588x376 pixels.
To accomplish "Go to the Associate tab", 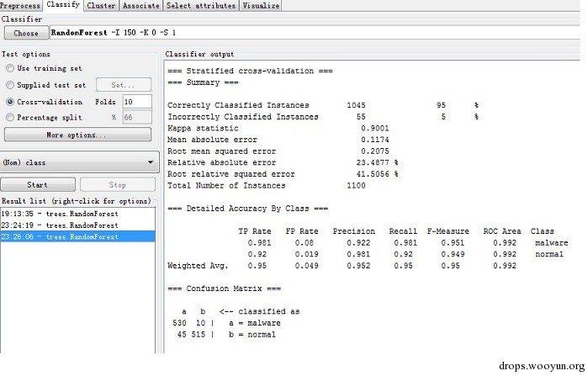I will [141, 6].
